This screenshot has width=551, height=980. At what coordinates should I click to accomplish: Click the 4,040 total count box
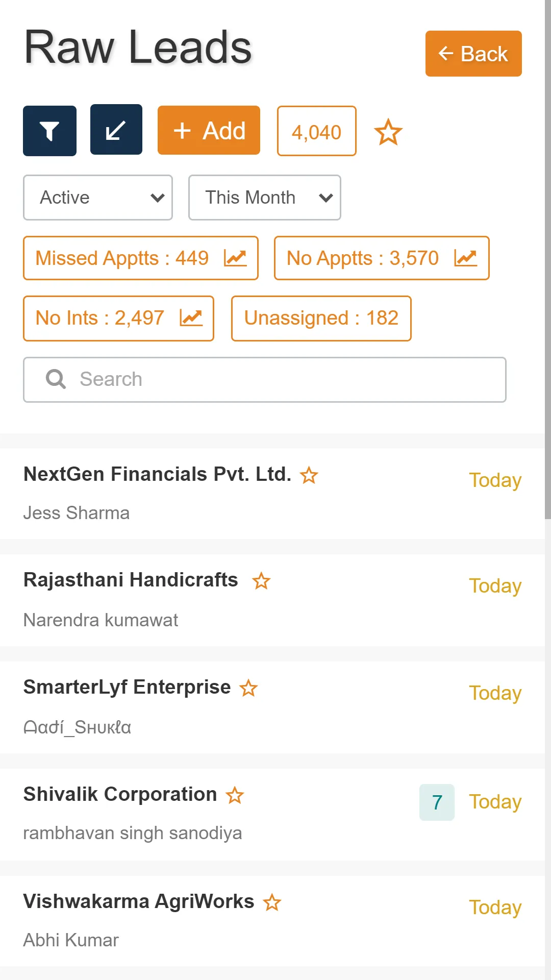(x=316, y=131)
